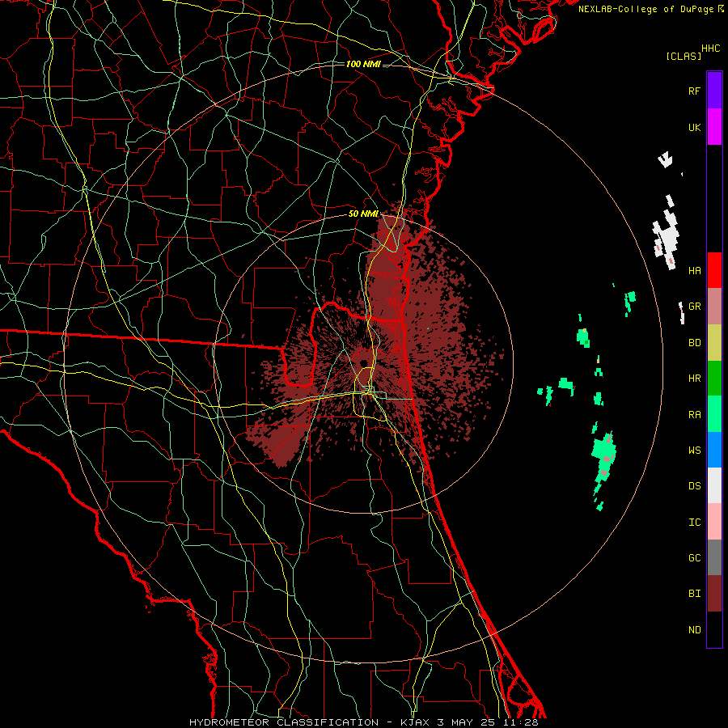Click the RA legend label
The image size is (728, 728).
click(x=694, y=414)
